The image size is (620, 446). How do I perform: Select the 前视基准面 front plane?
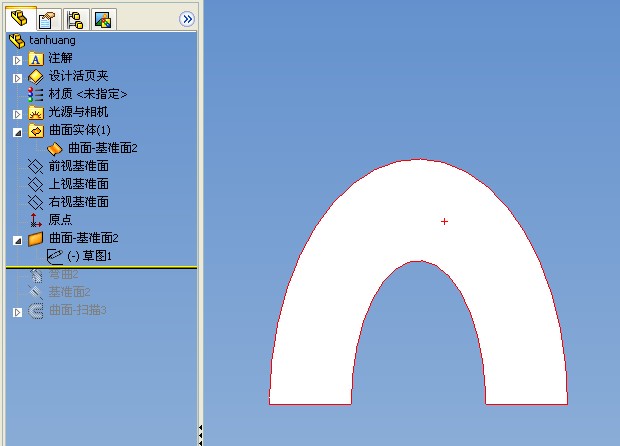[x=78, y=166]
